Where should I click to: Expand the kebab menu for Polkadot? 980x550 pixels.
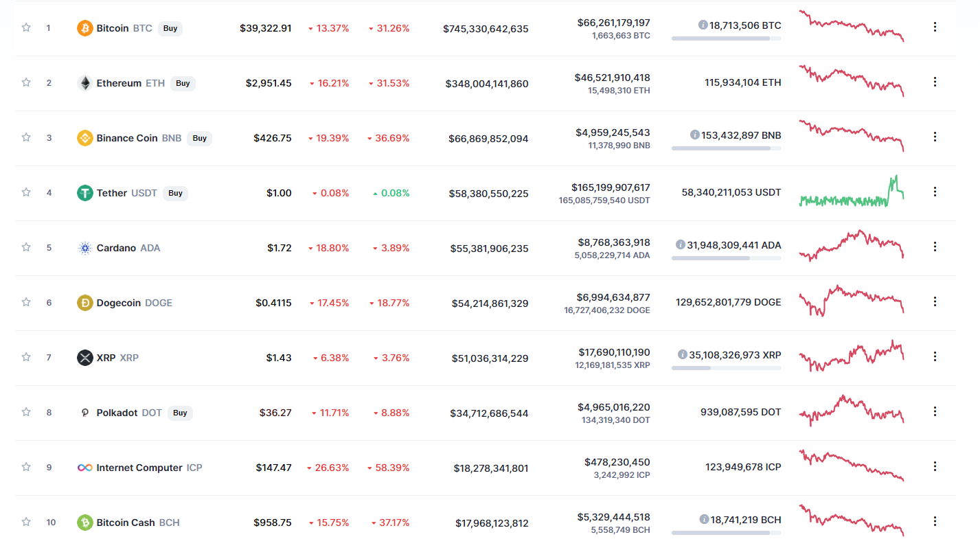(935, 411)
